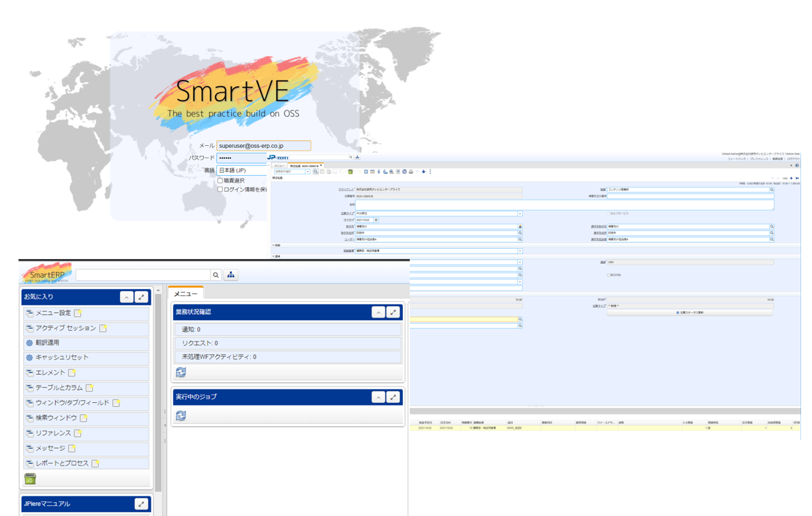The height and width of the screenshot is (516, 812).
Task: Open the search-condition dropdown in JP-TEST1 toolbar
Action: click(307, 172)
